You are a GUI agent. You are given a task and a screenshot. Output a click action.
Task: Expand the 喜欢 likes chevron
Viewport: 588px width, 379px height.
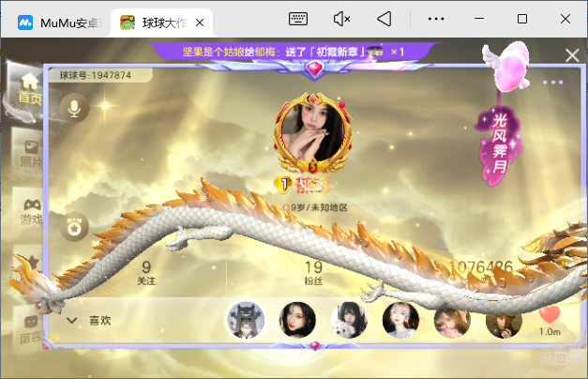coord(71,320)
